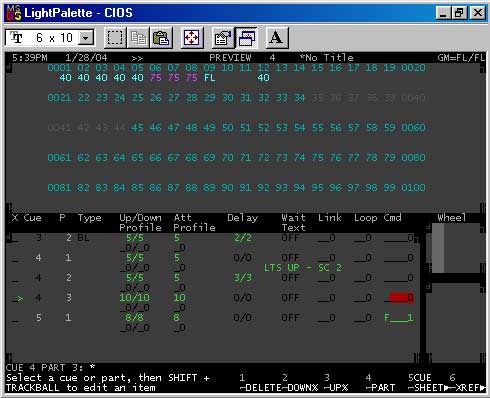Click the F___1 command value for cue 5
This screenshot has width=490, height=398.
399,317
